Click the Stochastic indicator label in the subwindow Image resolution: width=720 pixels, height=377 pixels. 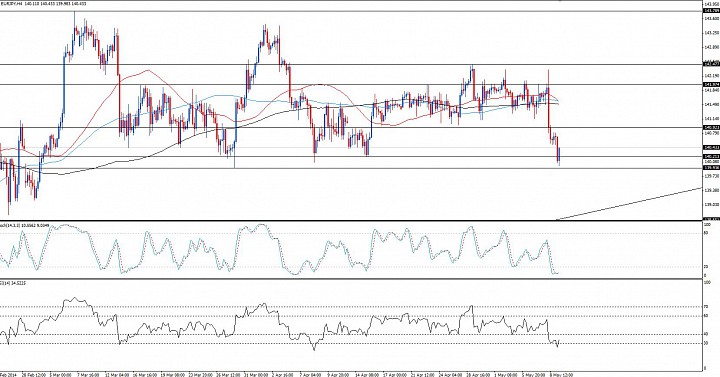click(24, 225)
